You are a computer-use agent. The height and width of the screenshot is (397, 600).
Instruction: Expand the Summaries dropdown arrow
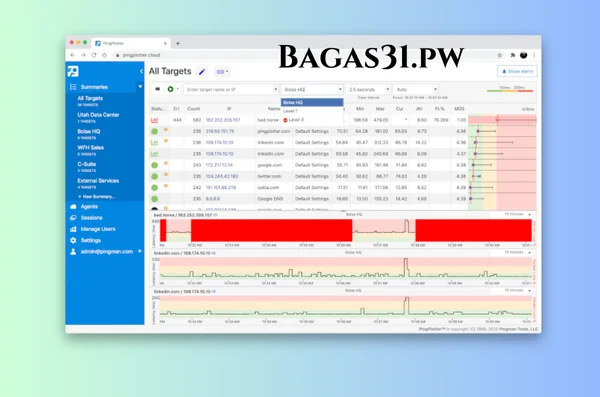coord(140,87)
